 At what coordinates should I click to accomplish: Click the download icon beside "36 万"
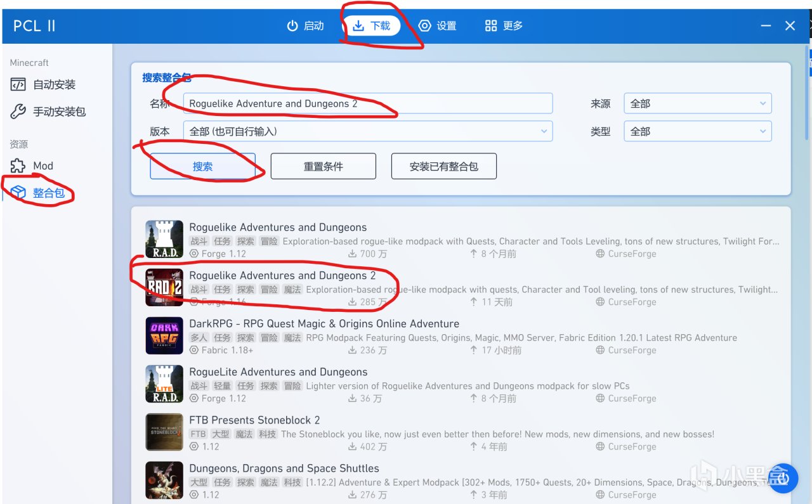click(352, 398)
